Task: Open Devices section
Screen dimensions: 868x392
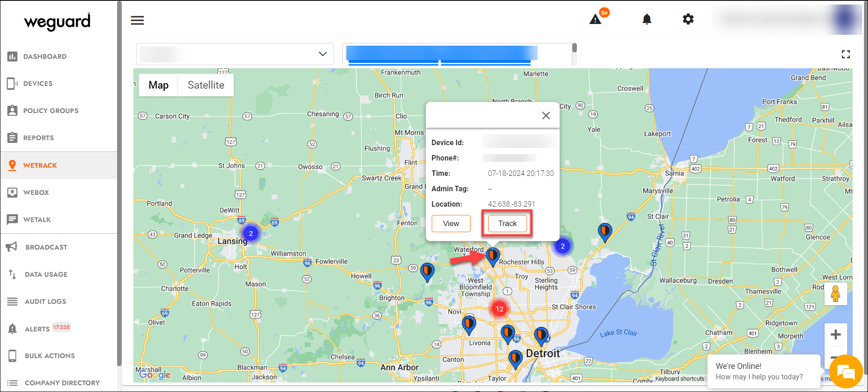Action: tap(38, 84)
